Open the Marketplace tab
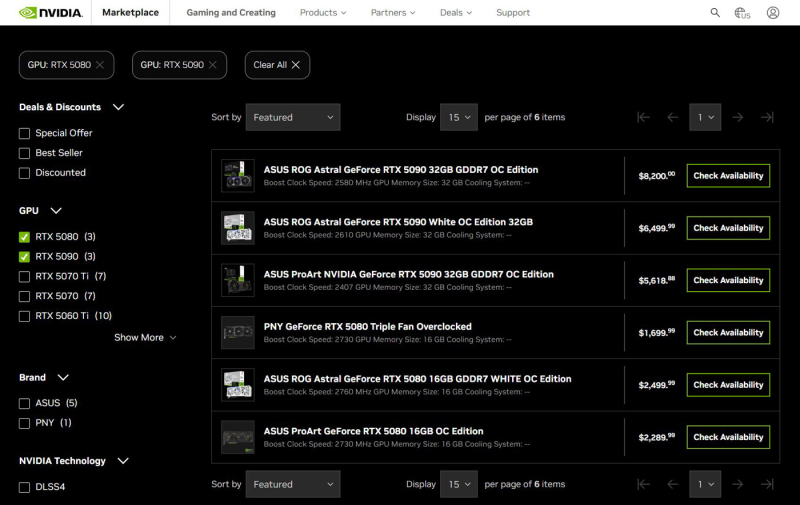This screenshot has width=800, height=505. tap(131, 12)
